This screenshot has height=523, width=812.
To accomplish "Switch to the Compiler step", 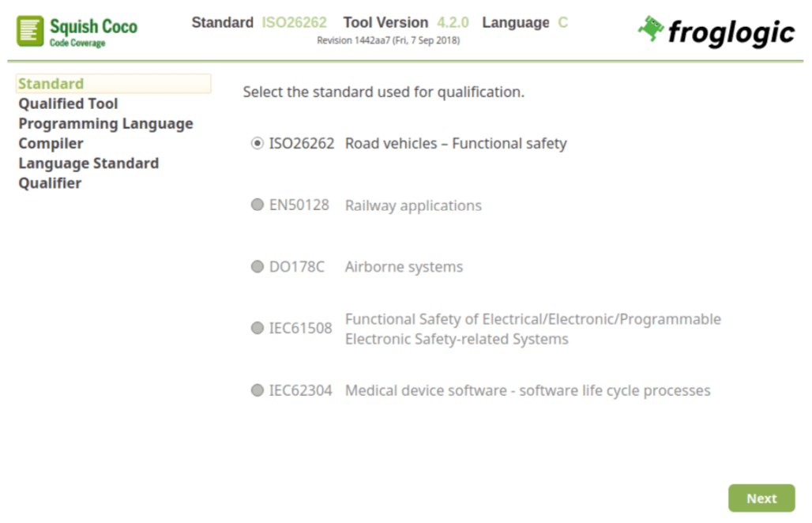I will [x=51, y=143].
